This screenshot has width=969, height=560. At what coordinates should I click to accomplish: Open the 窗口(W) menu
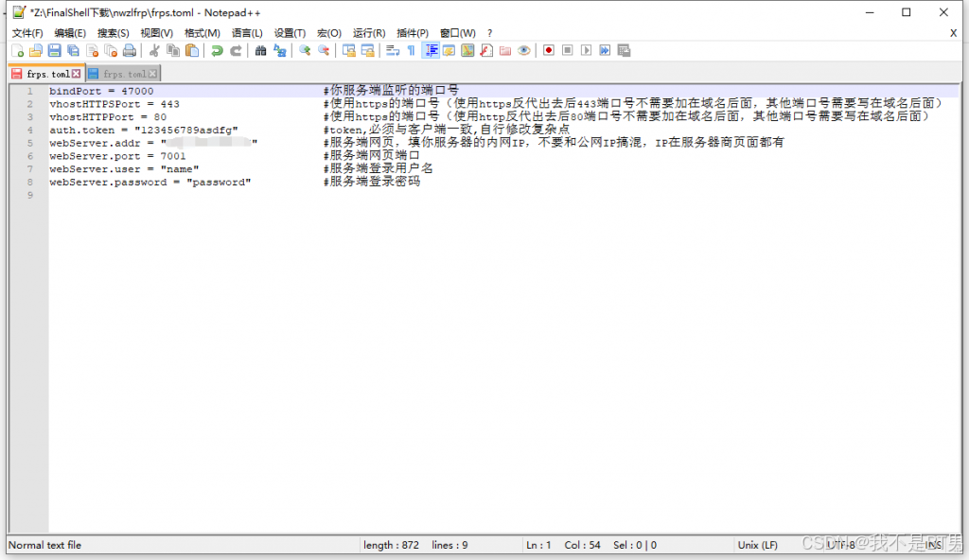coord(457,33)
